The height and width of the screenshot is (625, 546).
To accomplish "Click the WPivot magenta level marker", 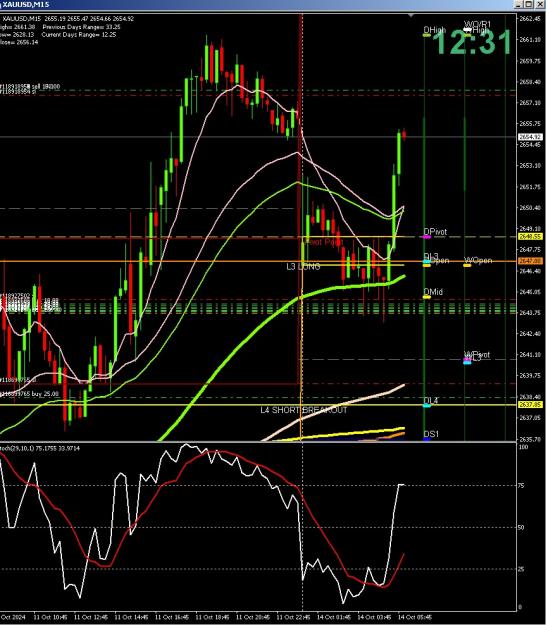I will 467,360.
